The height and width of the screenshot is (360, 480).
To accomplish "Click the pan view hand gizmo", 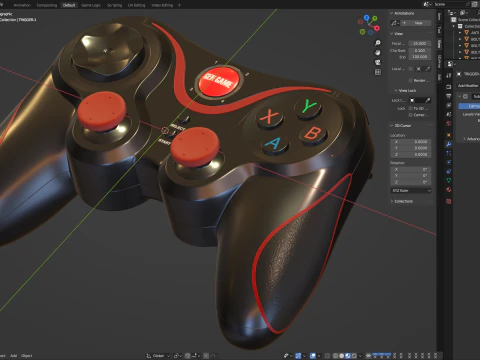I will point(378,52).
